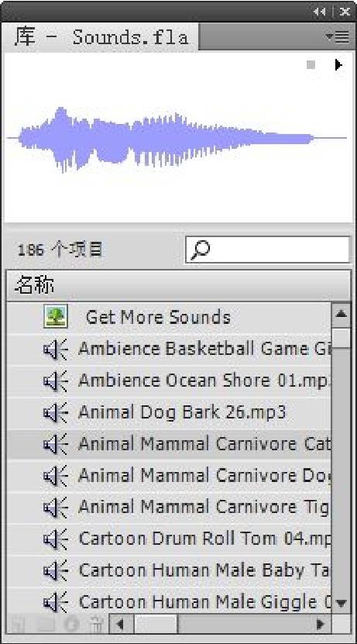Sort the list by the 名称 column header
Screen dimensions: 357x644
[179, 285]
